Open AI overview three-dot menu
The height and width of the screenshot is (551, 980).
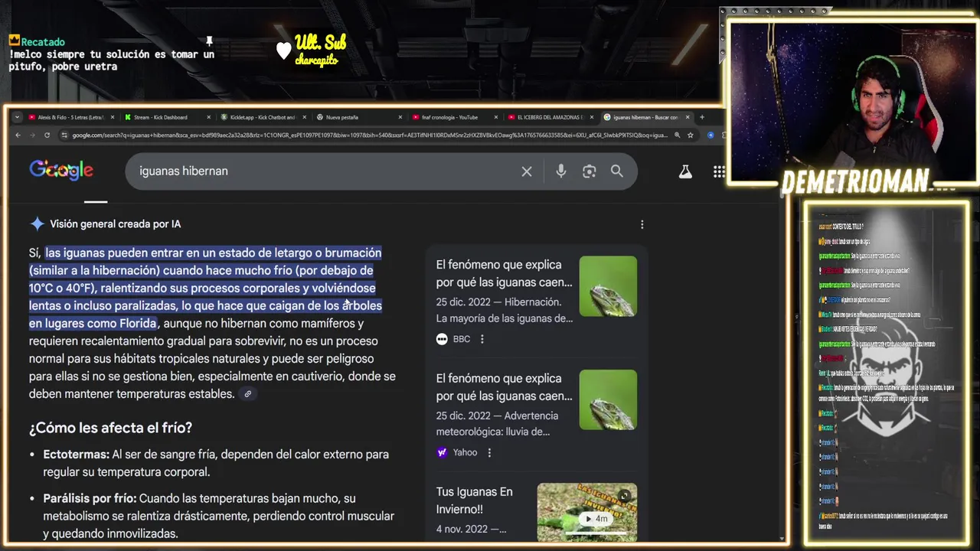[642, 224]
